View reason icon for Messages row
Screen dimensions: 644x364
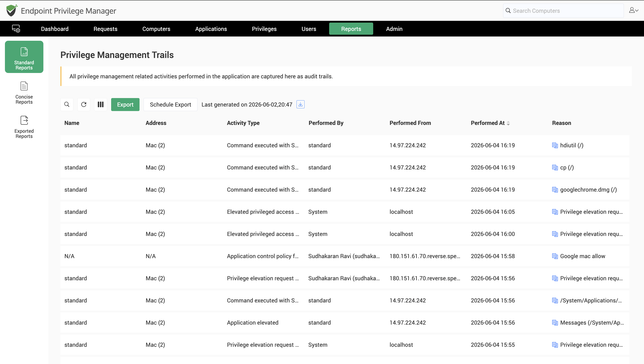(555, 323)
